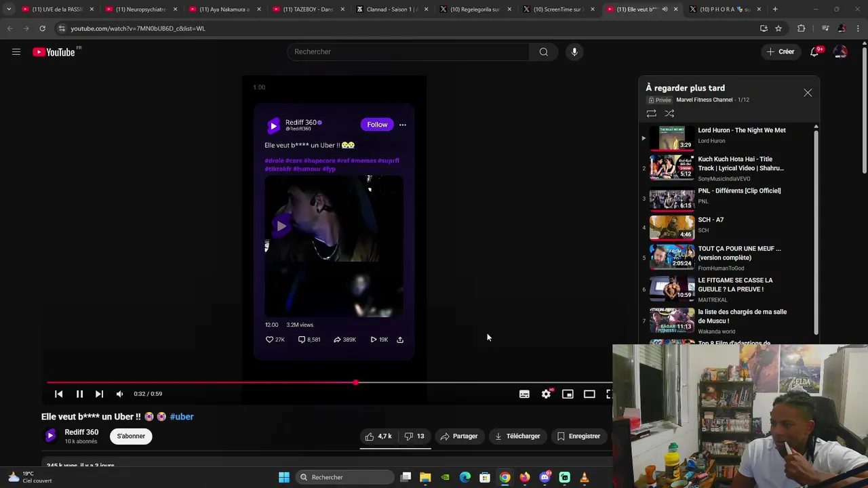Image resolution: width=868 pixels, height=488 pixels.
Task: Click the YouTube search input field
Action: pyautogui.click(x=409, y=52)
